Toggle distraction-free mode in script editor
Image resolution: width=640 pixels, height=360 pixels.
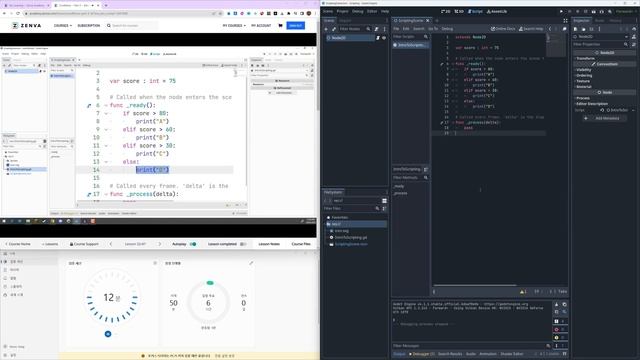[565, 20]
